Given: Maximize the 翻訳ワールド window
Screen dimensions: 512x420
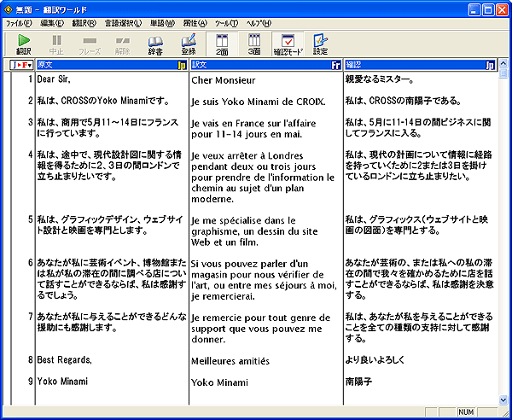Looking at the screenshot, I should pos(488,10).
